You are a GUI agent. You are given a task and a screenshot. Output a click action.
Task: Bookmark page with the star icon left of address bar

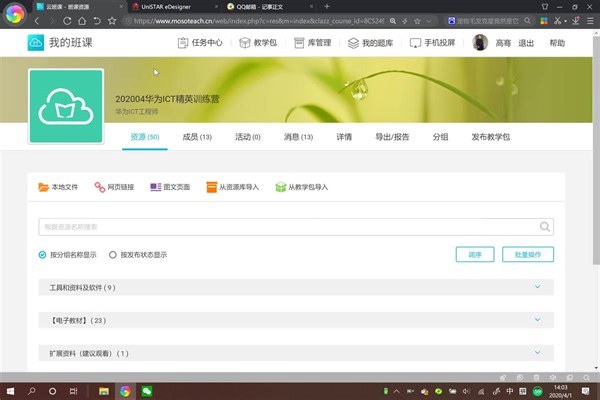(x=112, y=21)
